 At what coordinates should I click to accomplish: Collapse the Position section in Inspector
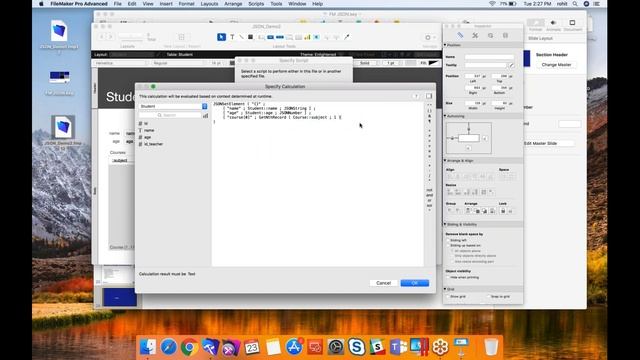(445, 45)
